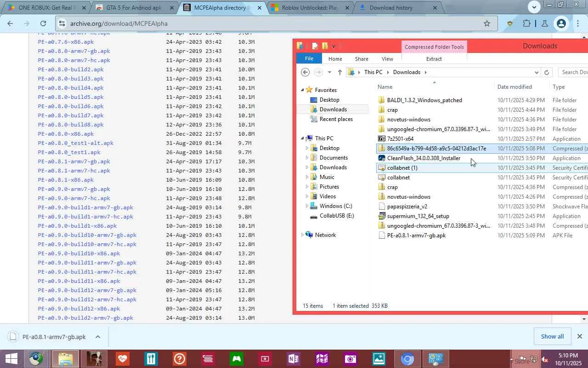Screen dimensions: 588x368
Task: Customize Quick Access Toolbar dropdown in Explorer
Action: [x=334, y=46]
